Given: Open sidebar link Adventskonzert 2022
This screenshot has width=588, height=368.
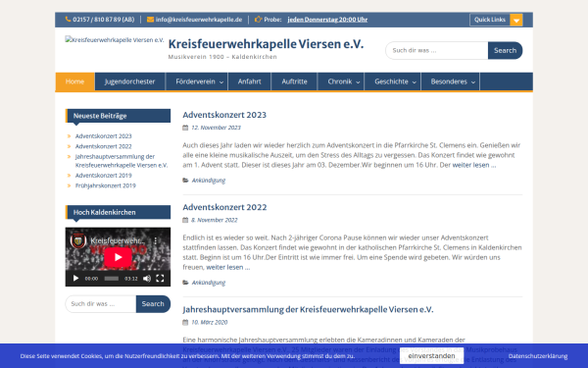Looking at the screenshot, I should tap(104, 146).
